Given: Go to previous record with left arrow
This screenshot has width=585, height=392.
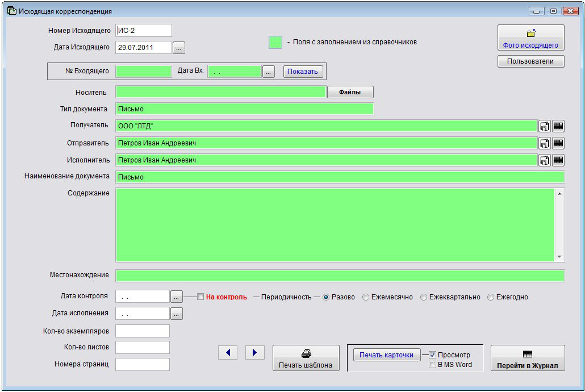Looking at the screenshot, I should pyautogui.click(x=228, y=352).
